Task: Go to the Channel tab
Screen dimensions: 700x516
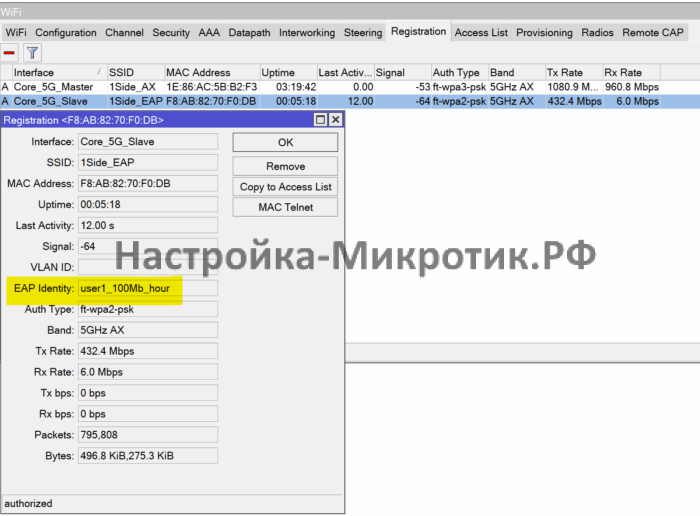Action: tap(125, 33)
